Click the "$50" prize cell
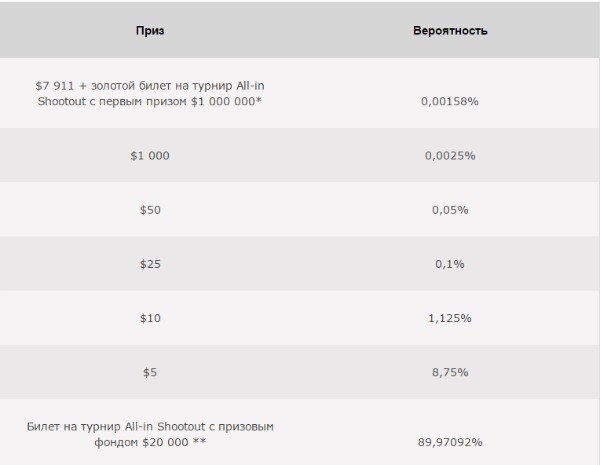 point(150,210)
